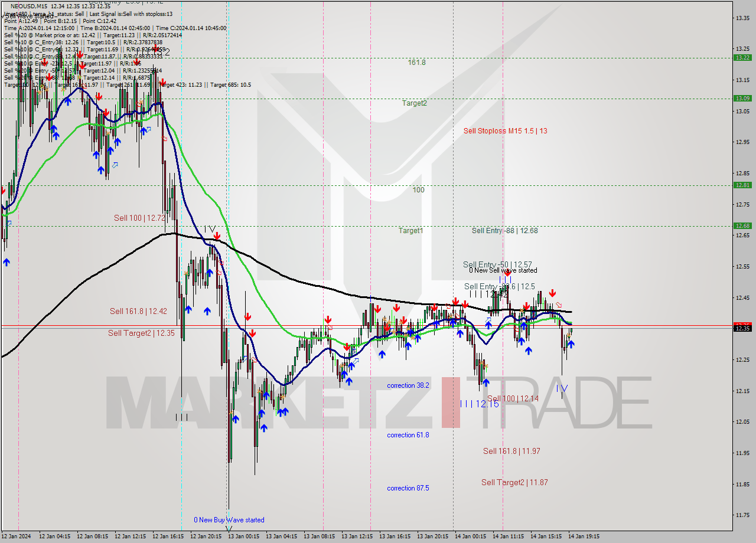Select the 'correction 87.5' label
Viewport: 756px width, 543px height.
point(408,488)
